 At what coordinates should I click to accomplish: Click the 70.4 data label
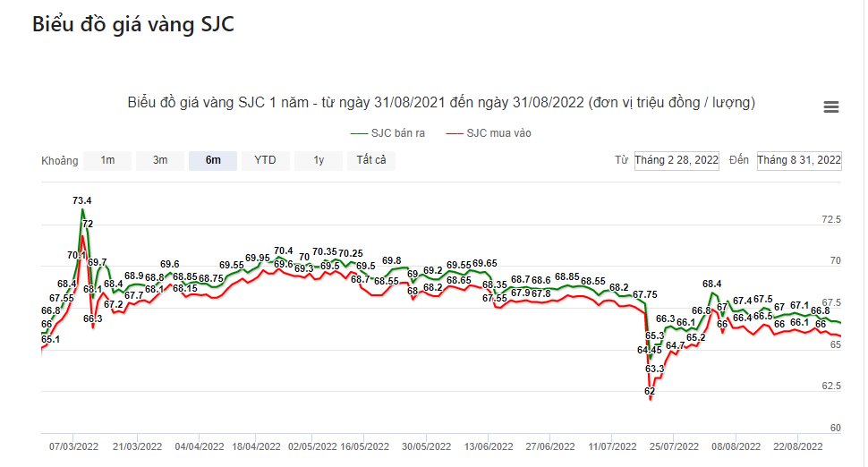pyautogui.click(x=284, y=251)
